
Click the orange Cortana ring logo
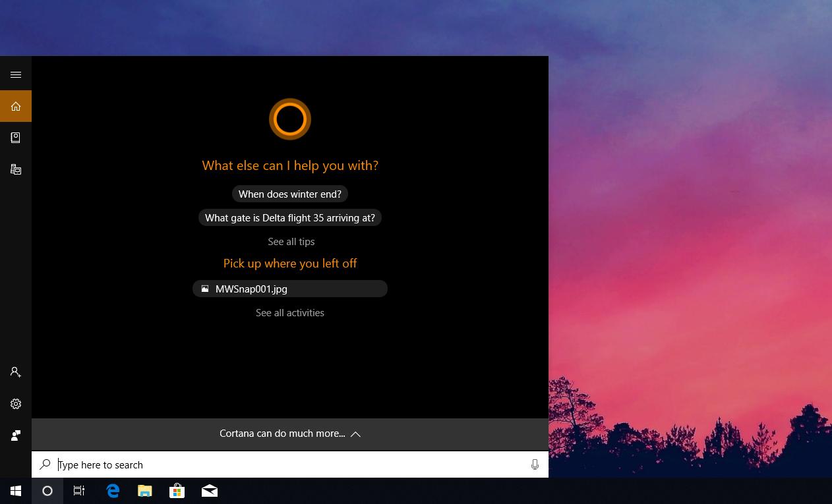pyautogui.click(x=290, y=119)
